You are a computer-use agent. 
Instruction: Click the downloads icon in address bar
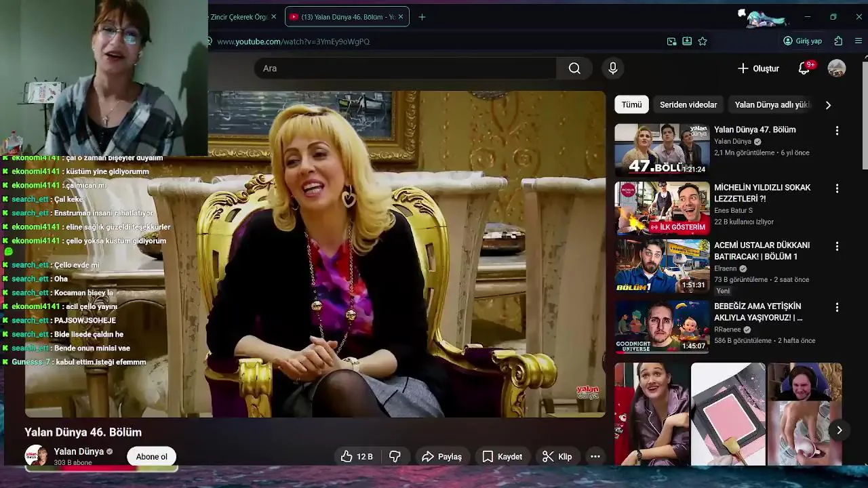pos(687,41)
